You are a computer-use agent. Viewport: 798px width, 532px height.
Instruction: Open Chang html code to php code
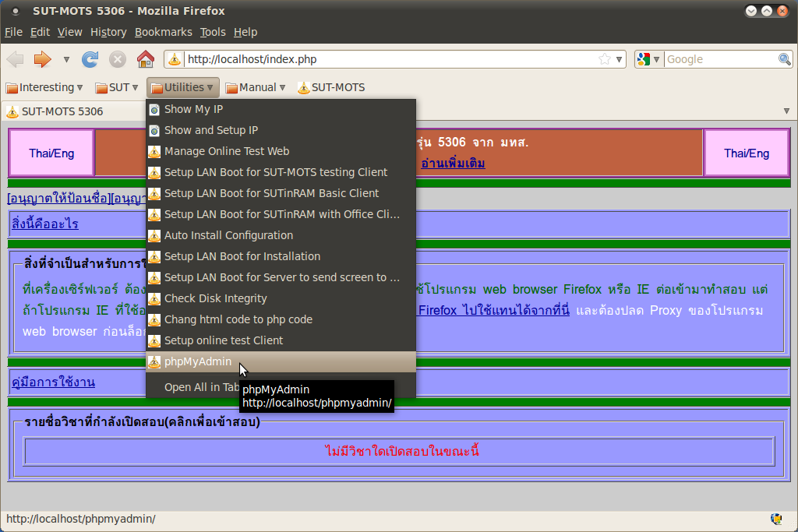281,319
